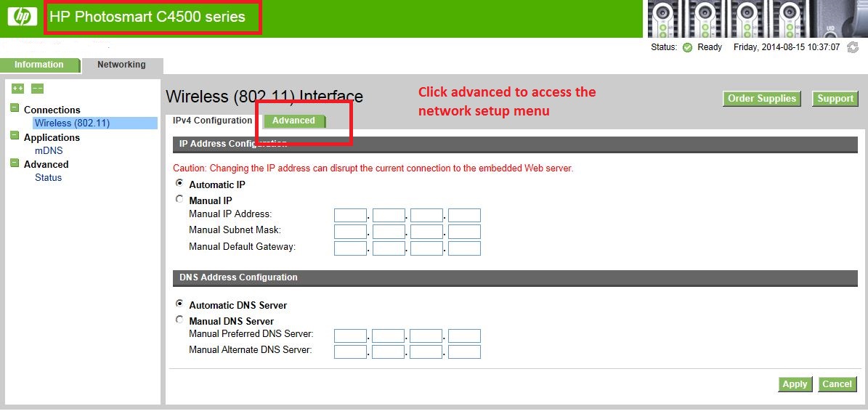868x414 pixels.
Task: Collapse the Connections tree section
Action: point(15,108)
